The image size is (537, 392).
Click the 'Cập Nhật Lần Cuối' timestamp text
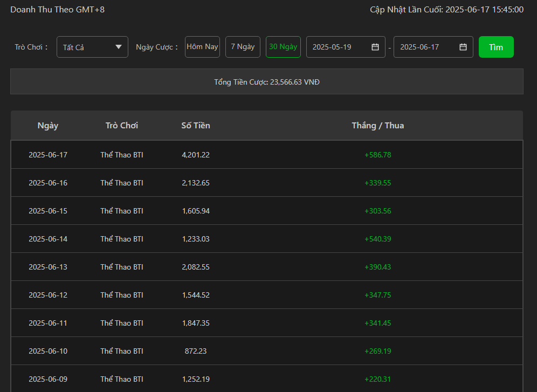click(x=446, y=9)
